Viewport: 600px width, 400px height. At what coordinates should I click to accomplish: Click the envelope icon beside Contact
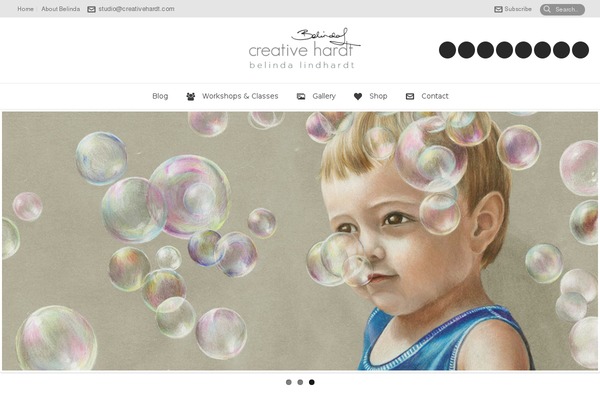pyautogui.click(x=410, y=96)
